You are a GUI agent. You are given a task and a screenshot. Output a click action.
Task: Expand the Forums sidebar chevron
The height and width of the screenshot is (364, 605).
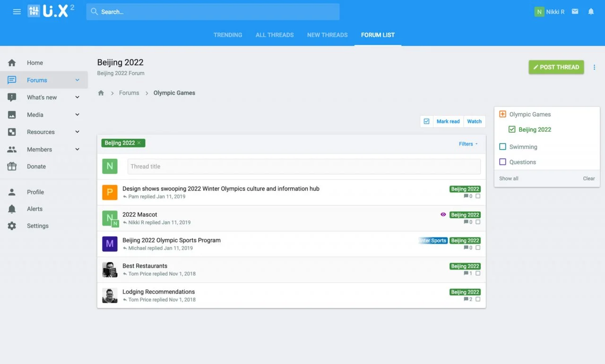pos(78,80)
